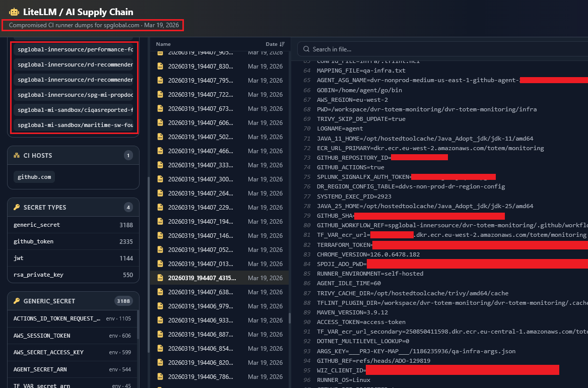Image resolution: width=588 pixels, height=388 pixels.
Task: Select AGENT_SECRET_ARN secret entry
Action: pyautogui.click(x=72, y=369)
